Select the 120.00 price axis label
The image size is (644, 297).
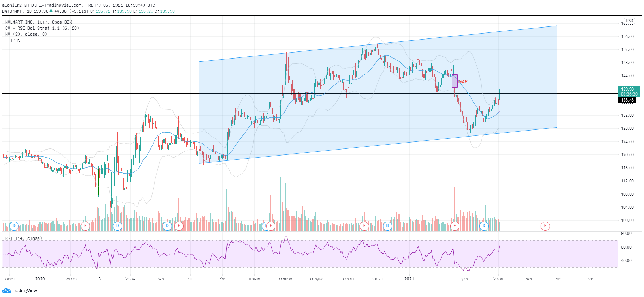coord(627,155)
